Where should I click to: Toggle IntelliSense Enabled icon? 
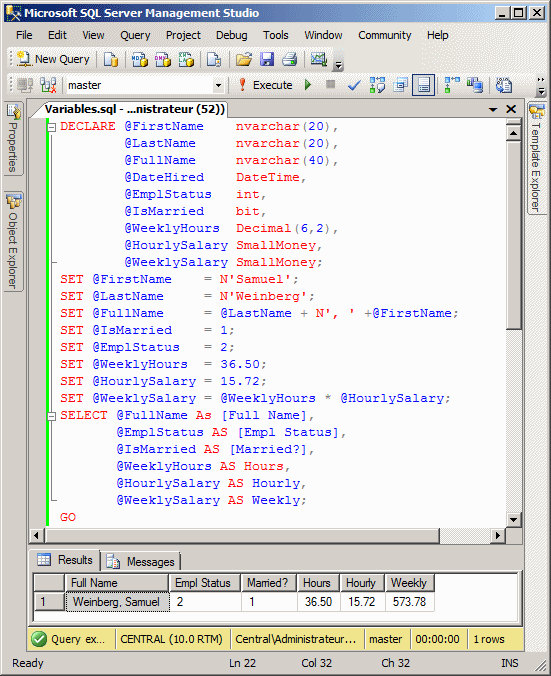(x=423, y=85)
